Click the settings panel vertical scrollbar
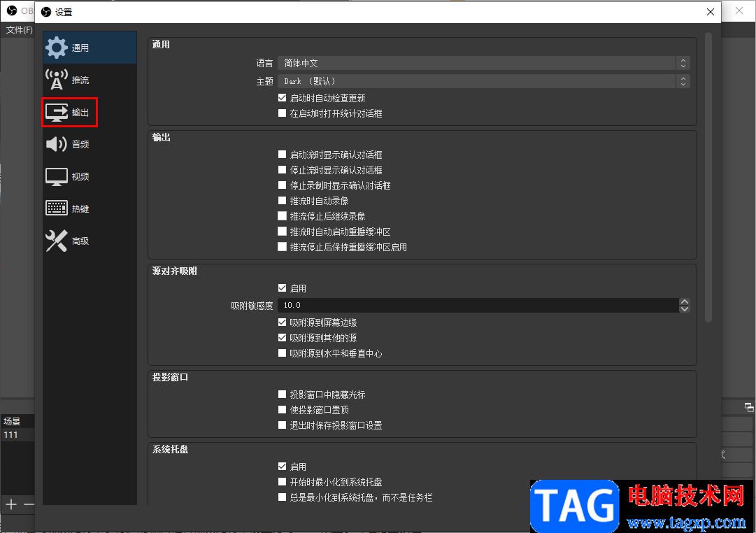 coord(708,177)
